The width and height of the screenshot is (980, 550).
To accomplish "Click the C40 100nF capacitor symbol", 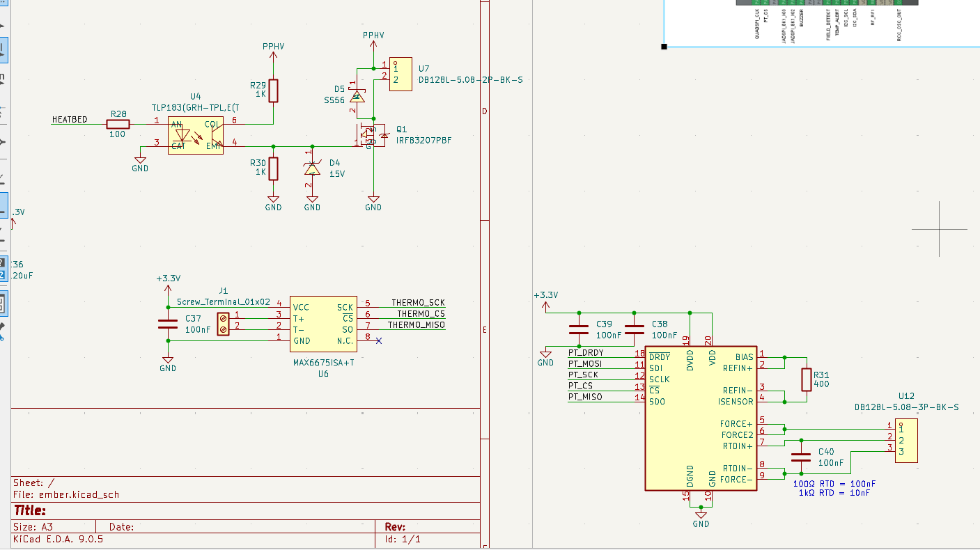I will (x=802, y=457).
